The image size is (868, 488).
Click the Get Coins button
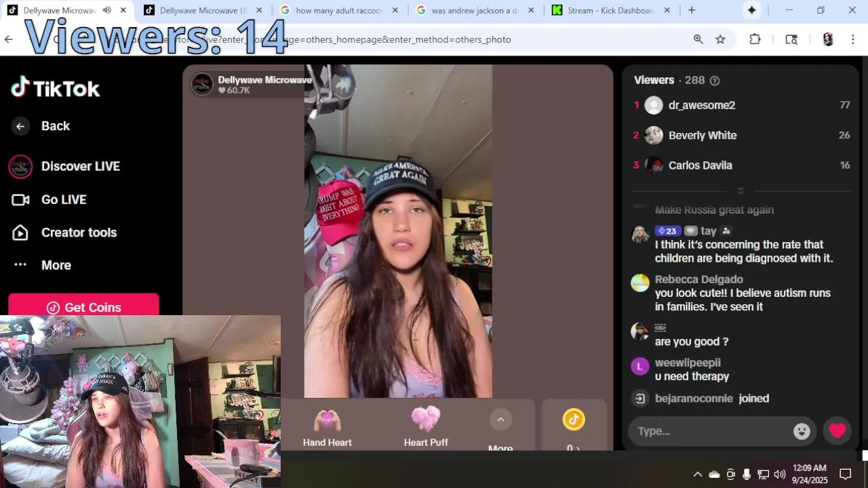click(83, 307)
